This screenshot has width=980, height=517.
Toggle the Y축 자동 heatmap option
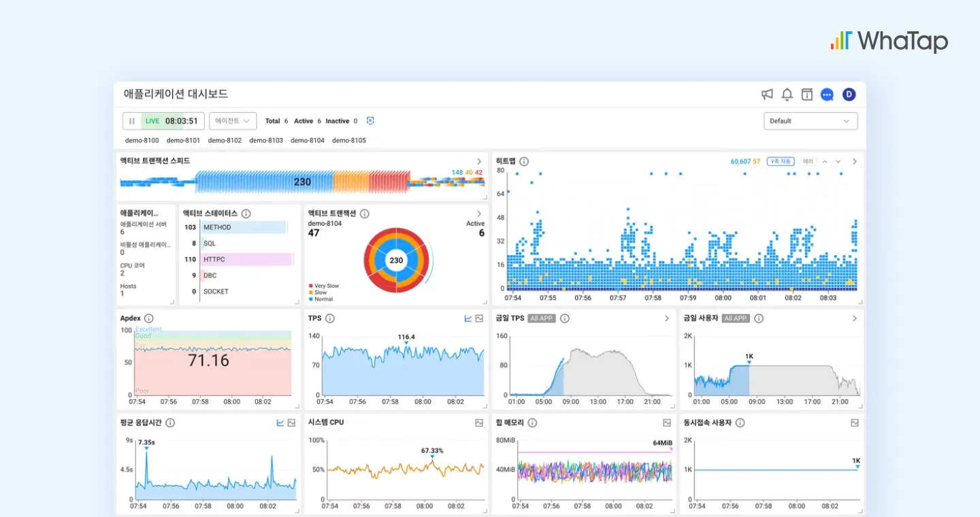coord(780,162)
